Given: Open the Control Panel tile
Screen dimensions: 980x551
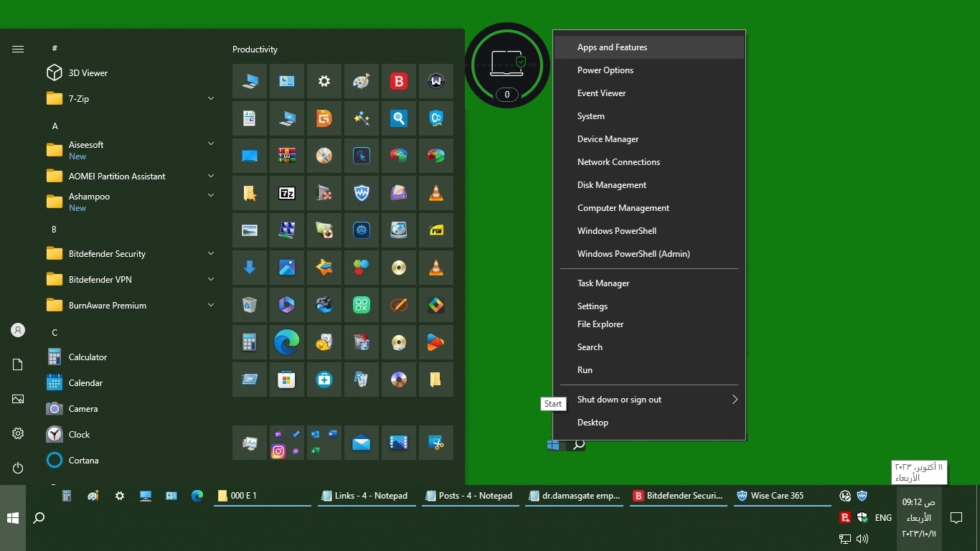Looking at the screenshot, I should [x=287, y=81].
